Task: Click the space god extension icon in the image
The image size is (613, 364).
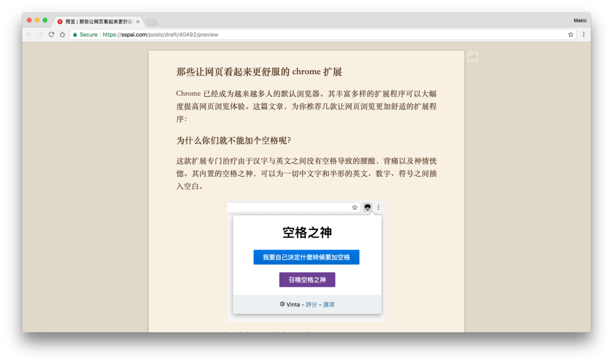Action: (367, 207)
